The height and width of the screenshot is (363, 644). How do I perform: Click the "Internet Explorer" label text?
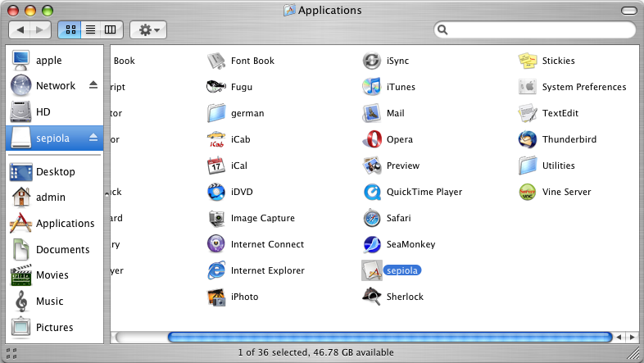[268, 270]
